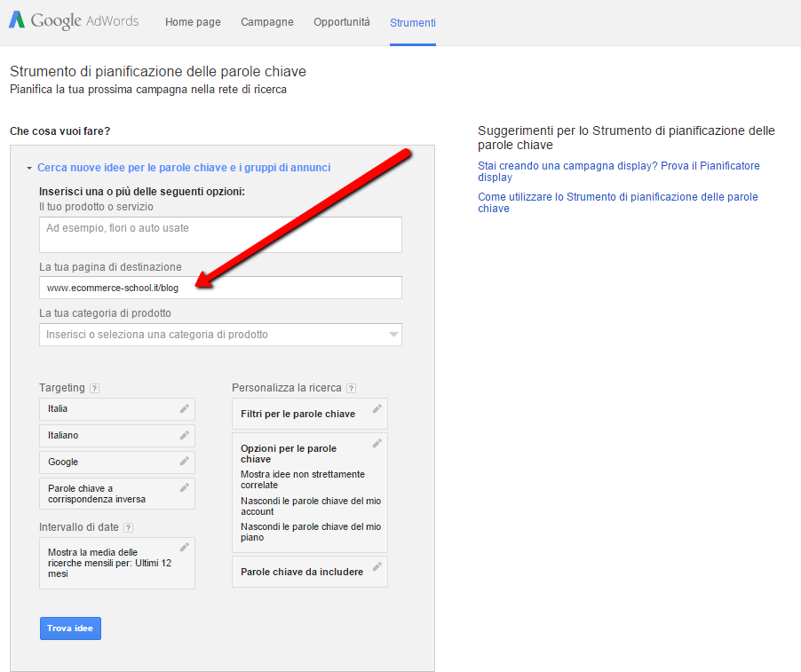Open the Opportunità tab
The image size is (801, 672).
(x=341, y=22)
